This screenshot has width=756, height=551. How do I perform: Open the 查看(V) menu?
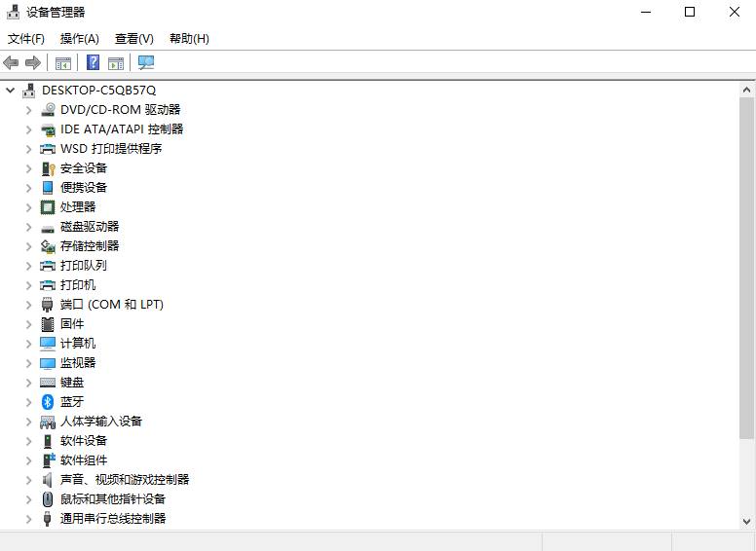click(x=134, y=39)
